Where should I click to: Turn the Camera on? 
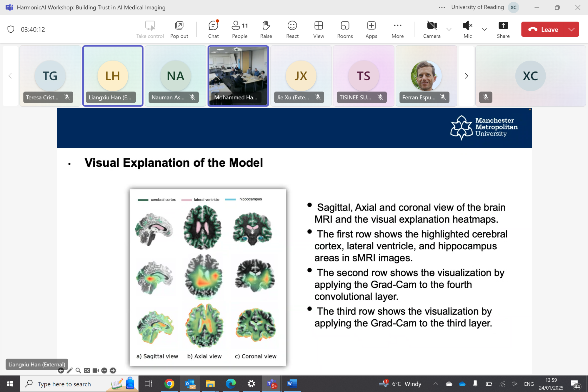pos(432,29)
